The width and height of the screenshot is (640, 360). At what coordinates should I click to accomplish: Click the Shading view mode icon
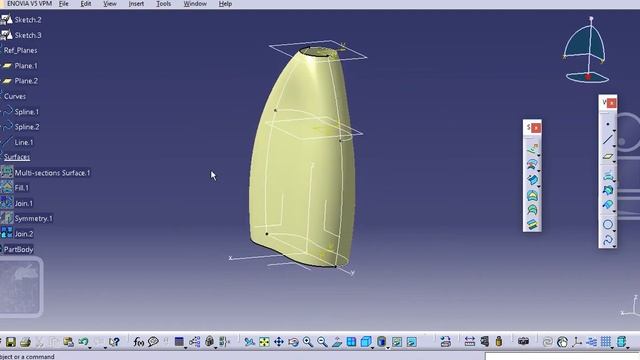(381, 342)
